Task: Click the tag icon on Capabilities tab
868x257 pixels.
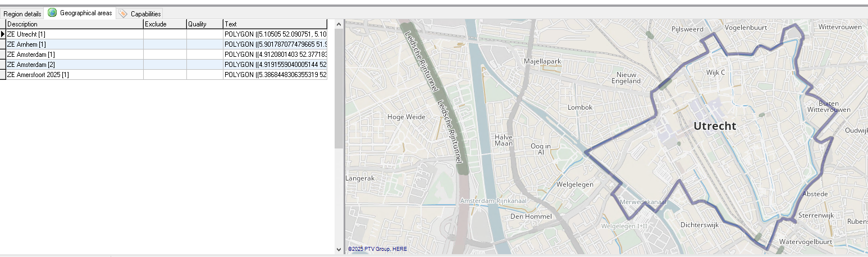Action: (123, 13)
